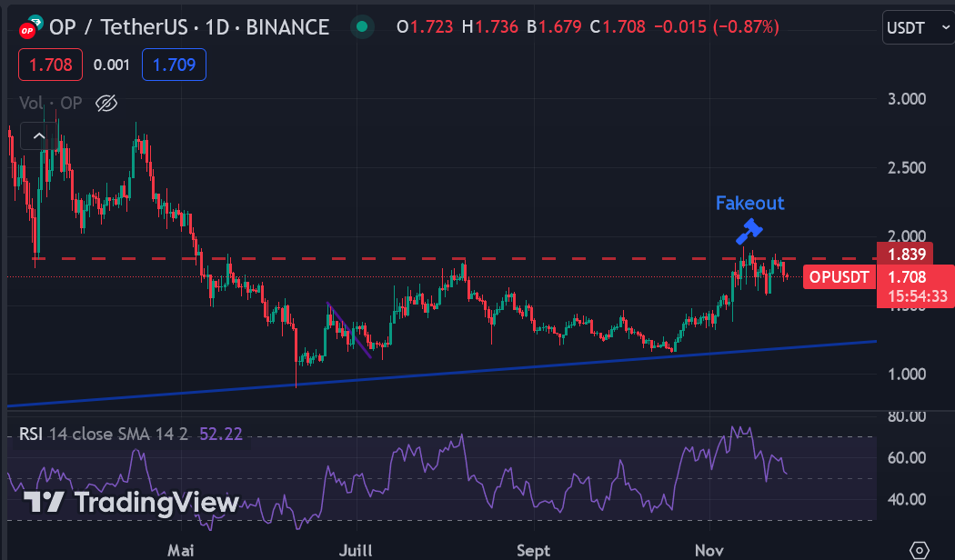This screenshot has width=955, height=560.
Task: Collapse the indicator legend with the chevron
Action: tap(39, 135)
